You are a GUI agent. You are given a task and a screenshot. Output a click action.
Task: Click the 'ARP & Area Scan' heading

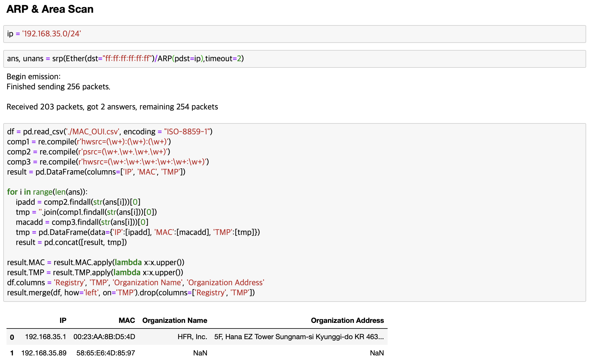(x=50, y=9)
